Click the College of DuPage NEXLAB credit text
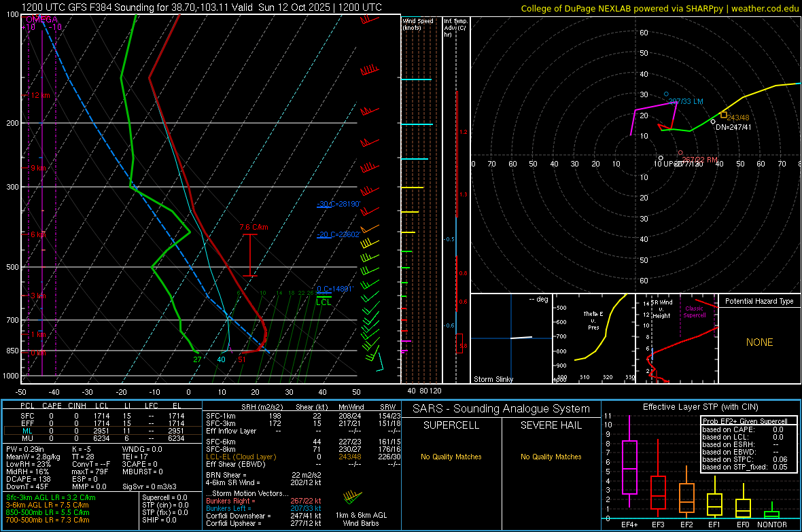Viewport: 802px width, 532px height. 659,8
